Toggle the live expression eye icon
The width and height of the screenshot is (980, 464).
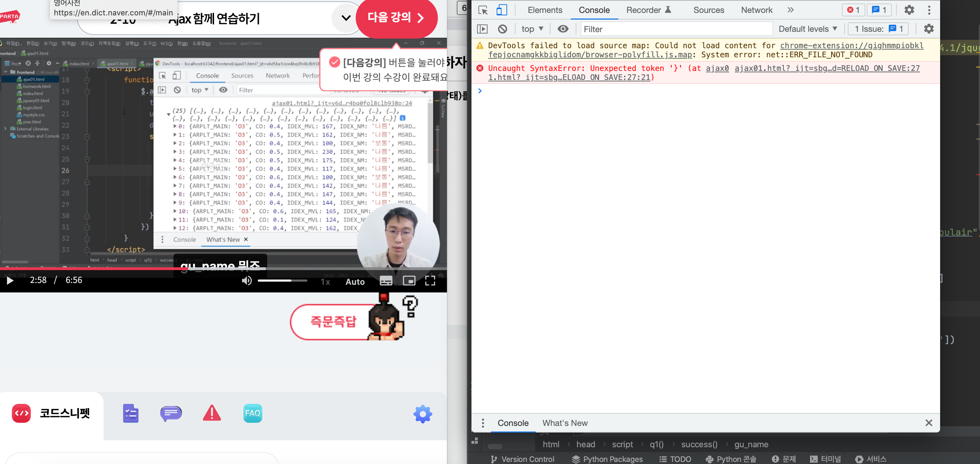coord(563,29)
